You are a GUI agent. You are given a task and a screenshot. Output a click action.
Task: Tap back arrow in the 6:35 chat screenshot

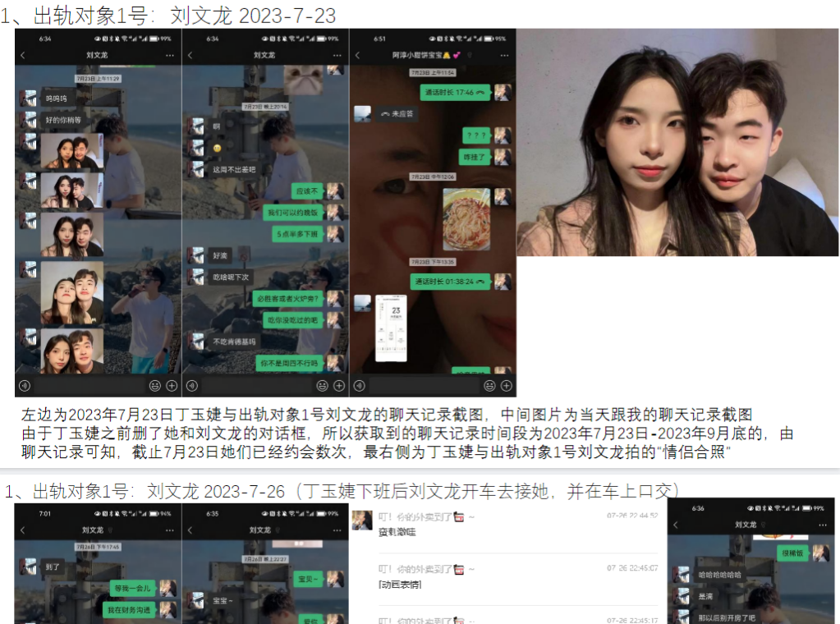190,530
